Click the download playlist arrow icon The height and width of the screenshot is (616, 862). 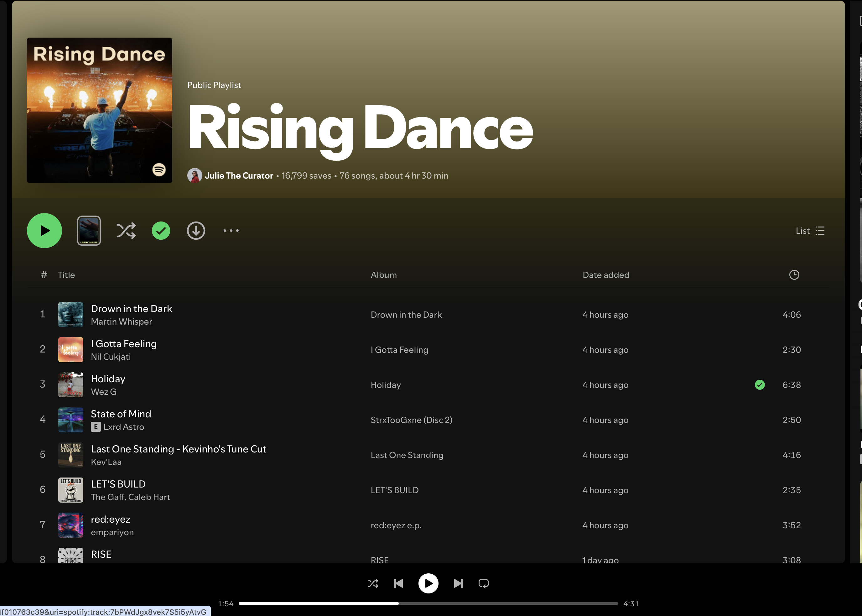[x=196, y=231]
